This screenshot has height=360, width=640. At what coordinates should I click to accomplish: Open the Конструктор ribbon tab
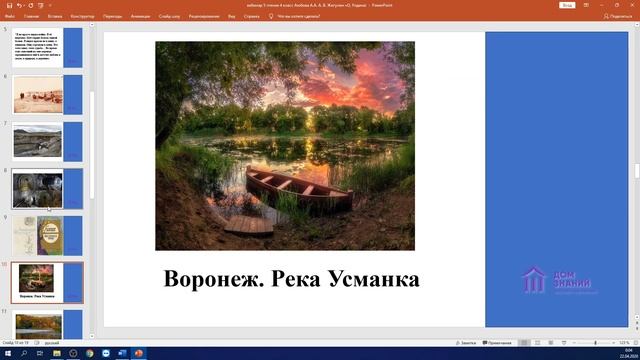click(x=82, y=16)
